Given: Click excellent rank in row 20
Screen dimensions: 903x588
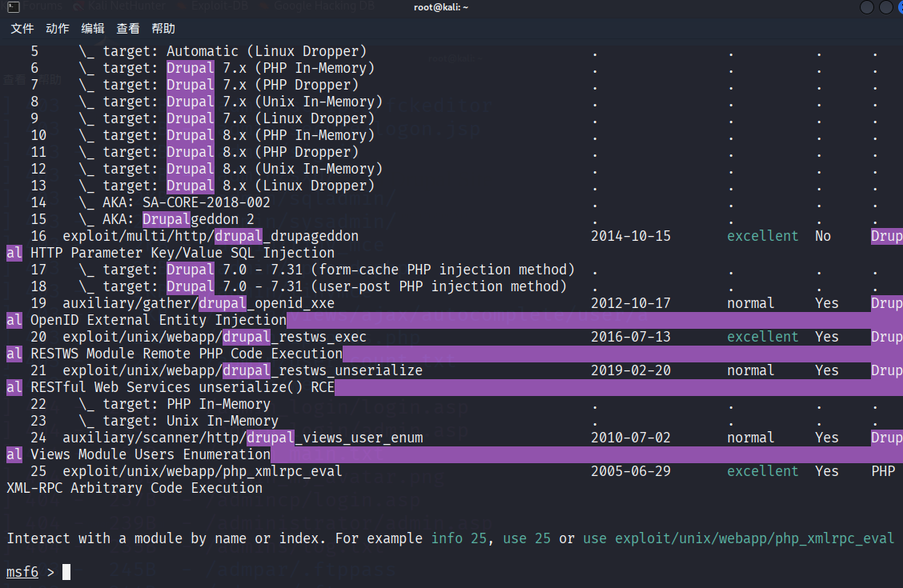Looking at the screenshot, I should (x=762, y=337).
